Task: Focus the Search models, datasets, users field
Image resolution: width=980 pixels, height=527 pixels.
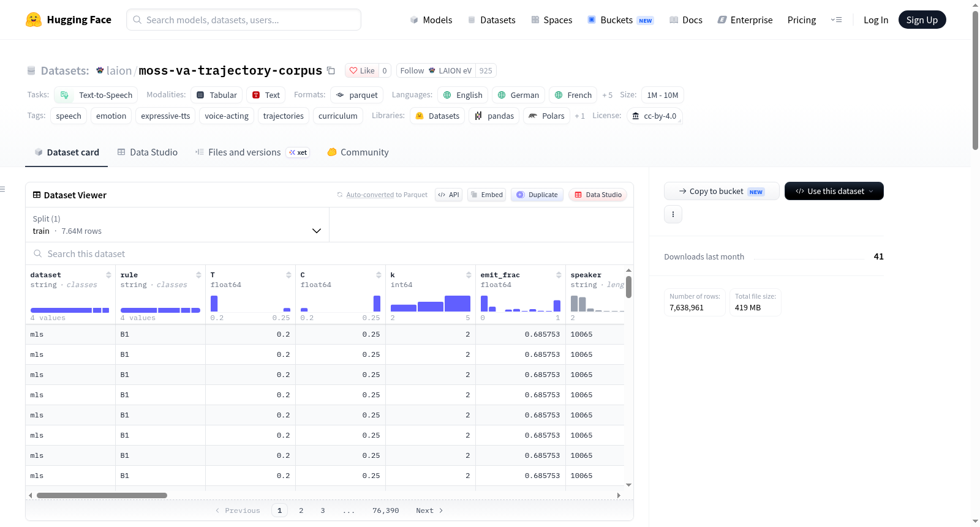Action: 244,20
